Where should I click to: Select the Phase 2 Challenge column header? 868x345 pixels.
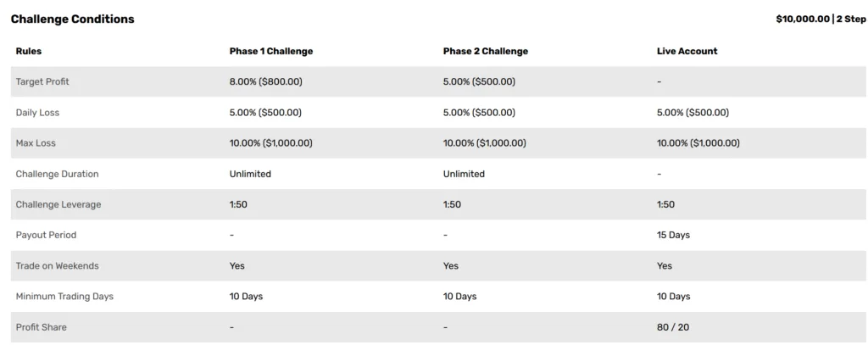[x=486, y=51]
